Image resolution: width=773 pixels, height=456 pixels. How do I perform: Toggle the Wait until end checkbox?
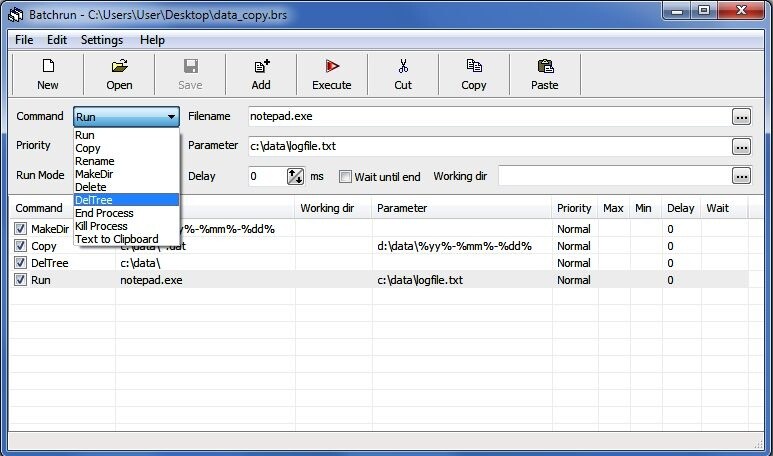[x=345, y=176]
